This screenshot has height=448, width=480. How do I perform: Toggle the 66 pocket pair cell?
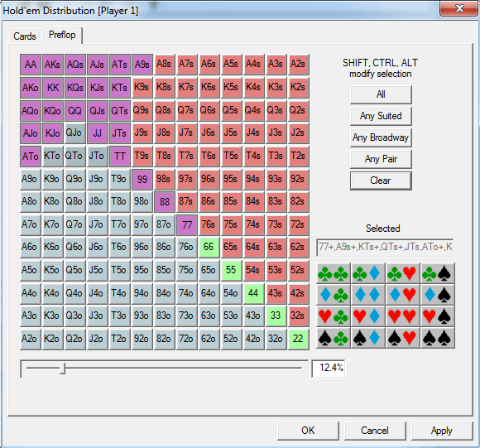(209, 247)
